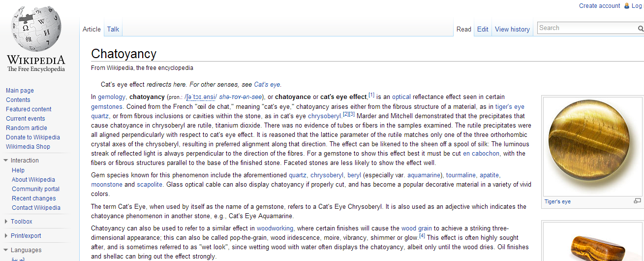Screen dimensions: 644x261
Task: Open the View history tab
Action: coord(512,29)
